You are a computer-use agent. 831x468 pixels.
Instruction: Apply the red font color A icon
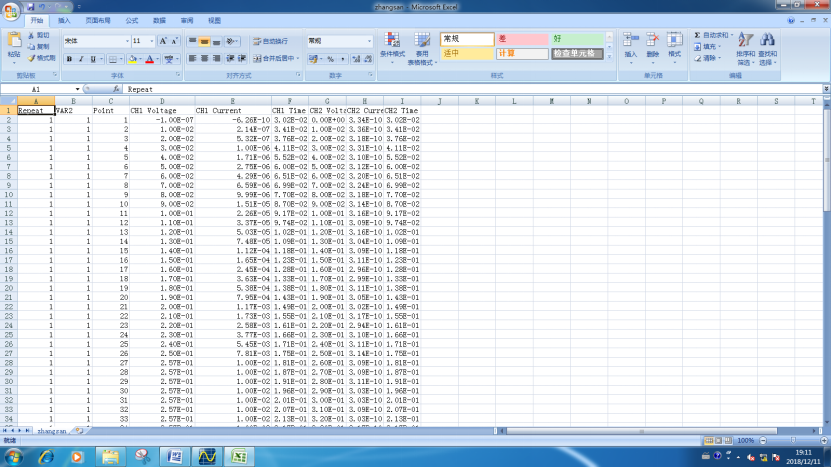pyautogui.click(x=150, y=59)
